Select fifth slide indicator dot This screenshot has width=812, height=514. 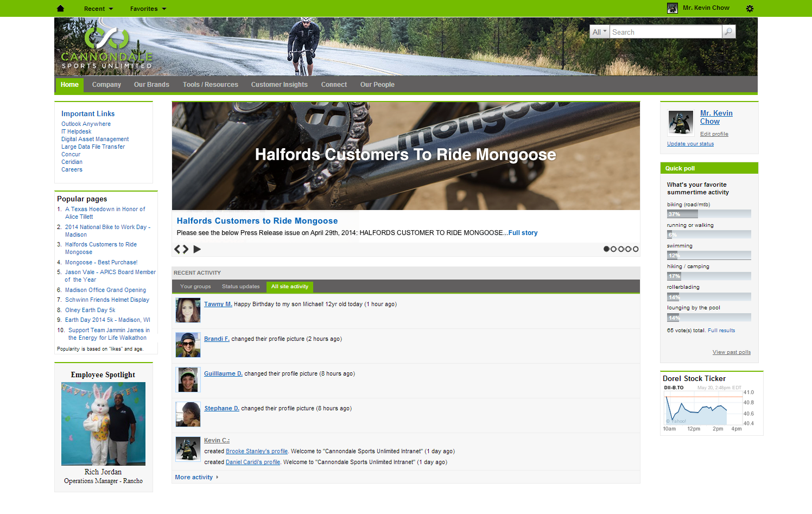point(636,249)
